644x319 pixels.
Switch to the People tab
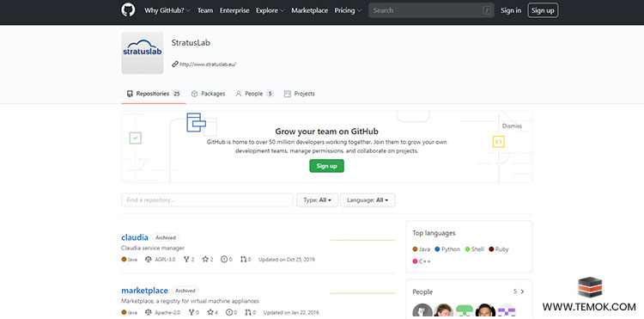pos(254,94)
